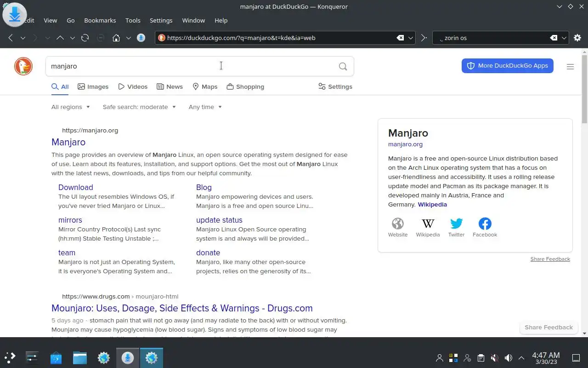Click More DuckDuckGo Apps button
Viewport: 588px width, 368px height.
coord(508,65)
